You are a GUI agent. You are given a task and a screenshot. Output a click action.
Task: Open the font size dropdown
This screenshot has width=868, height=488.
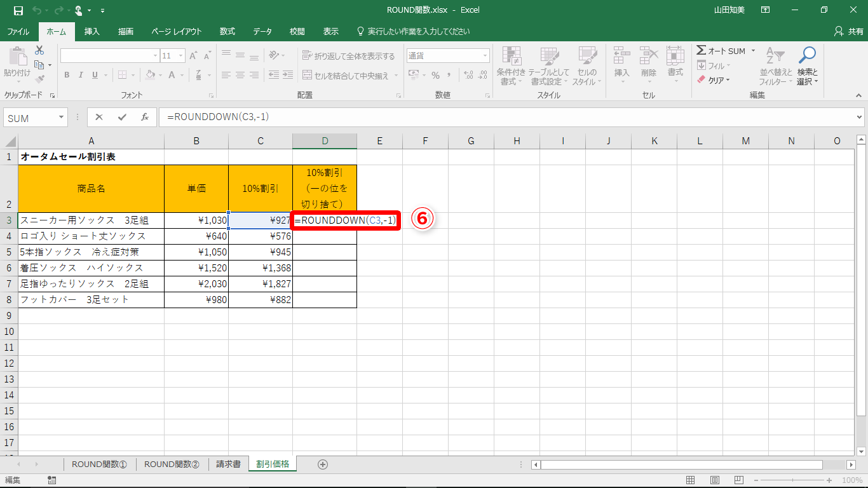(x=180, y=56)
